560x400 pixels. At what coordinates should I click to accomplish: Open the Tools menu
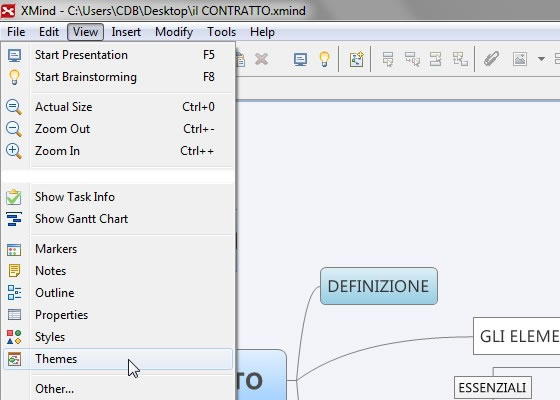coord(221,32)
